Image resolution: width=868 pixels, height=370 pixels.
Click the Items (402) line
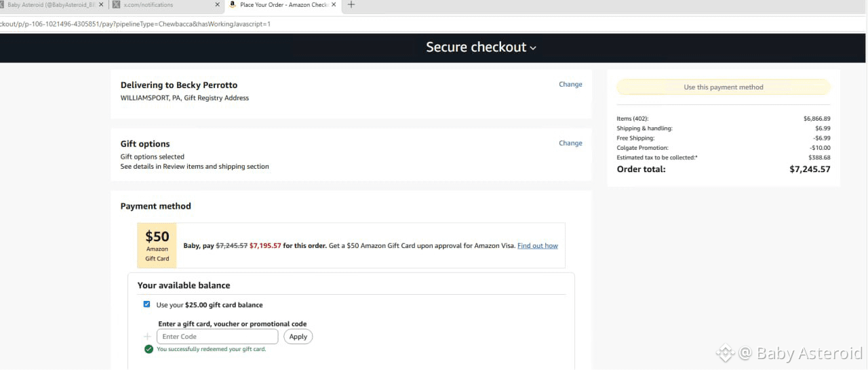tap(723, 119)
